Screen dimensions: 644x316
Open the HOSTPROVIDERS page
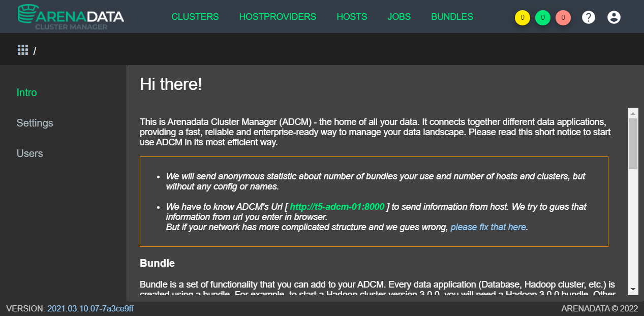(278, 16)
